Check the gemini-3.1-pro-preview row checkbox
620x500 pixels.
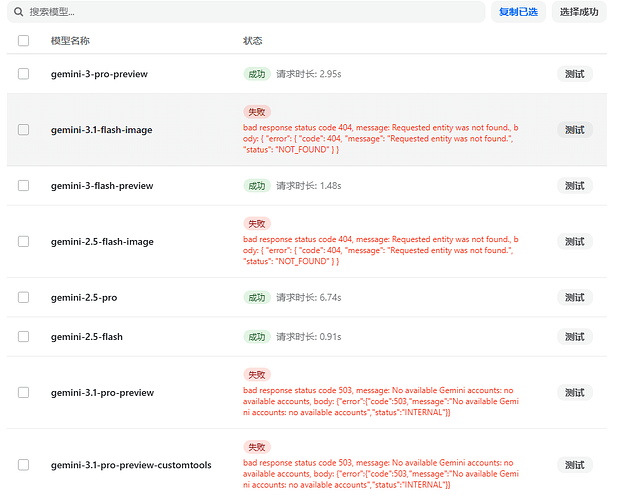pyautogui.click(x=23, y=392)
